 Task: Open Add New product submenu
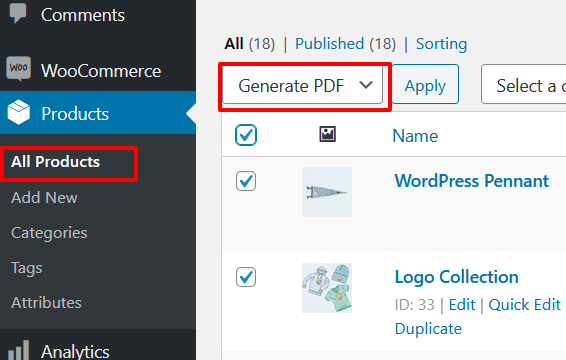(44, 198)
